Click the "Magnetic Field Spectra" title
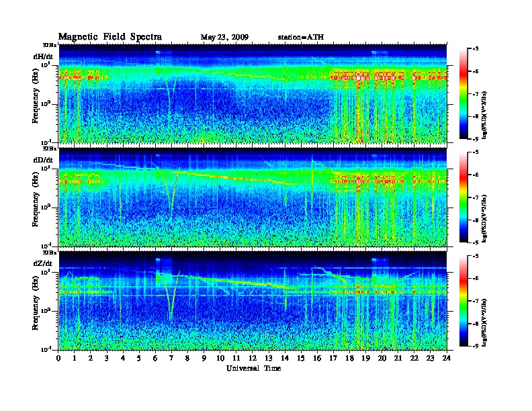 coord(110,37)
